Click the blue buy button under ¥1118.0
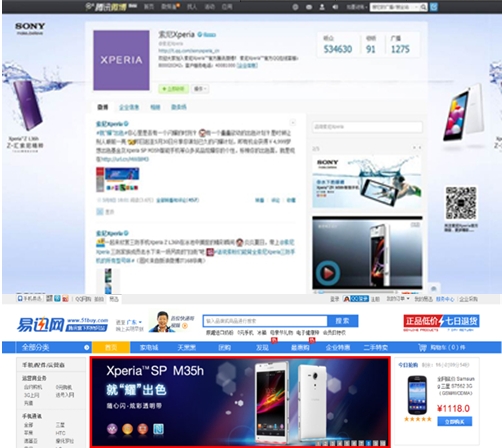This screenshot has width=502, height=448. coord(455,422)
